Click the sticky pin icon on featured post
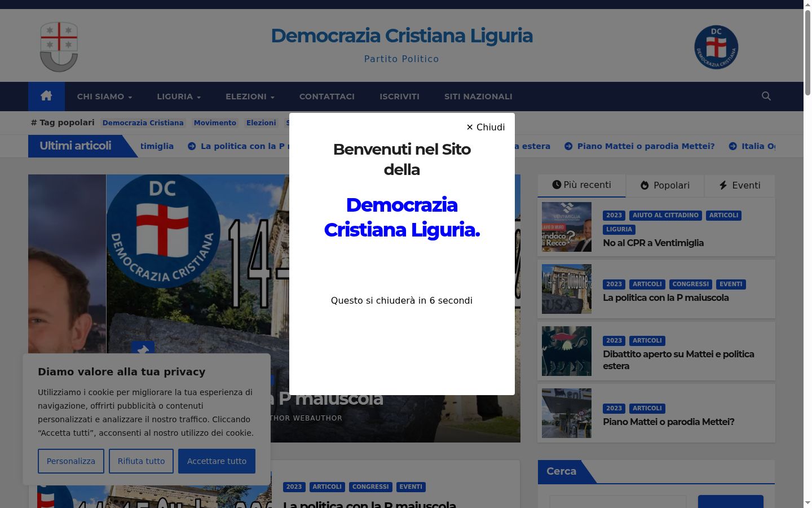The image size is (812, 508). tap(143, 351)
